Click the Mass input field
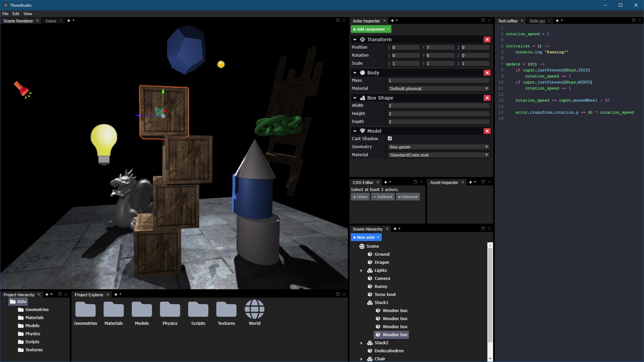644x362 pixels. 438,80
